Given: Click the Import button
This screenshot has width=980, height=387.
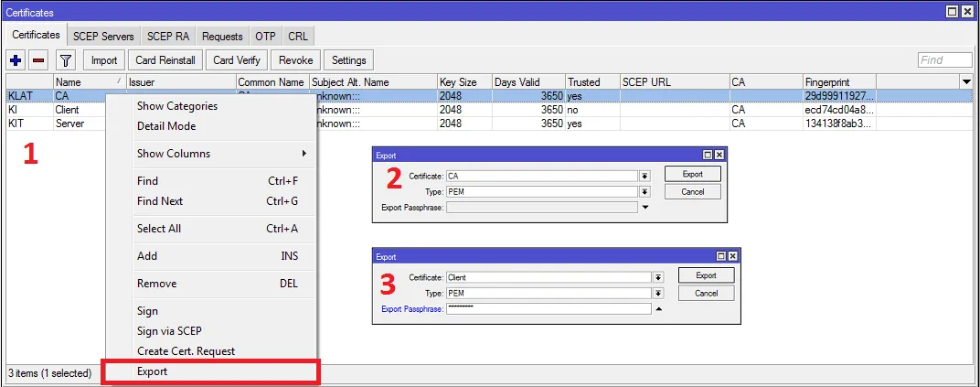Looking at the screenshot, I should [x=104, y=60].
